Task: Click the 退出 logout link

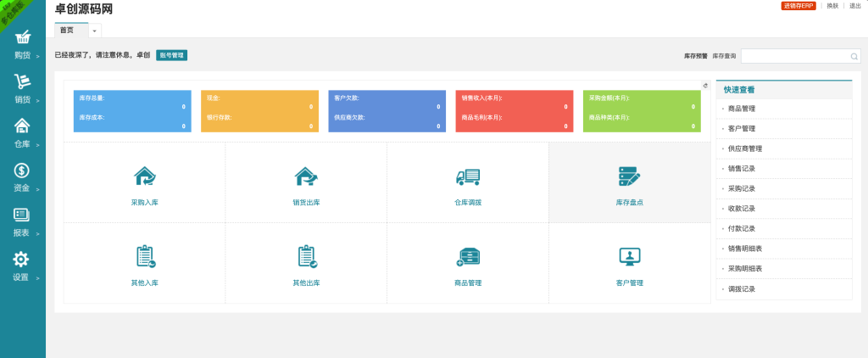Action: tap(855, 6)
